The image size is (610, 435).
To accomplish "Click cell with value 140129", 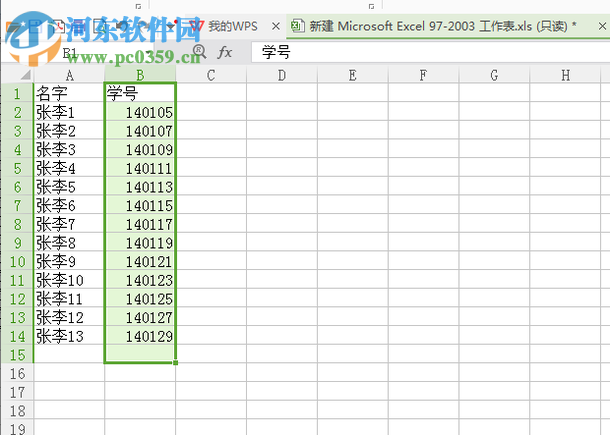I will coord(140,336).
